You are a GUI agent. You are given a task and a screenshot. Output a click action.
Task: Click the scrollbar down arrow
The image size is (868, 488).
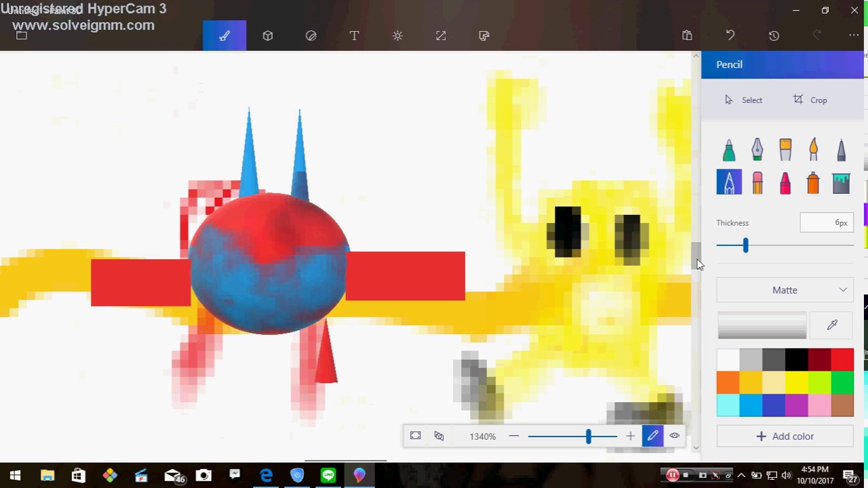(x=696, y=447)
